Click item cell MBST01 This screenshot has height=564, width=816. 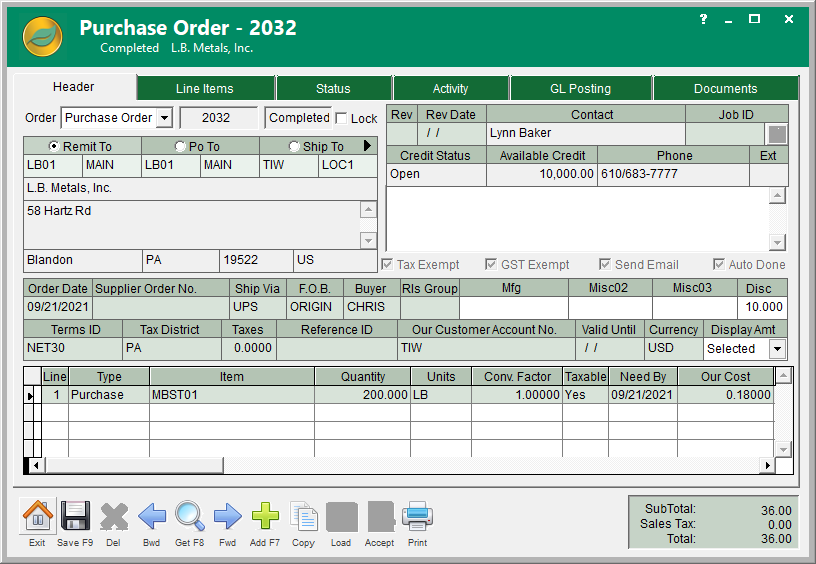(232, 395)
